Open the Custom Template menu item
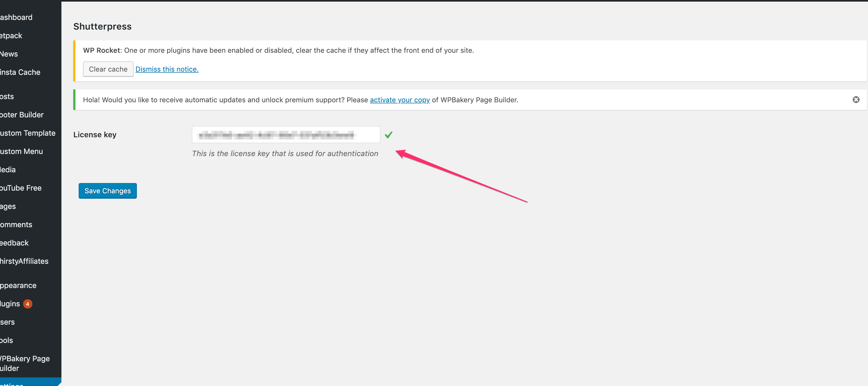Image resolution: width=868 pixels, height=386 pixels. point(28,133)
